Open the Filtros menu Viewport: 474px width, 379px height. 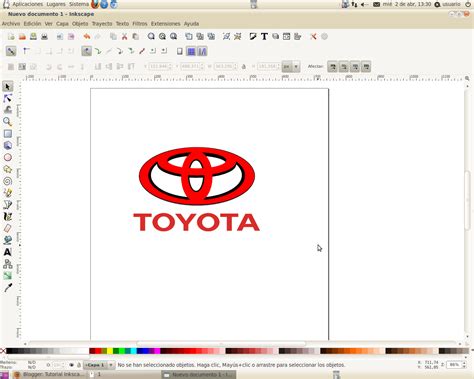(x=140, y=24)
